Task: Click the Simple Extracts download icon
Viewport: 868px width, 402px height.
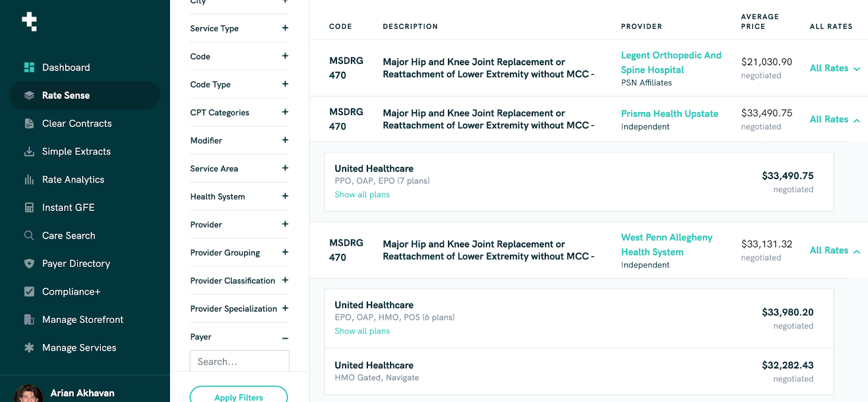Action: coord(29,151)
